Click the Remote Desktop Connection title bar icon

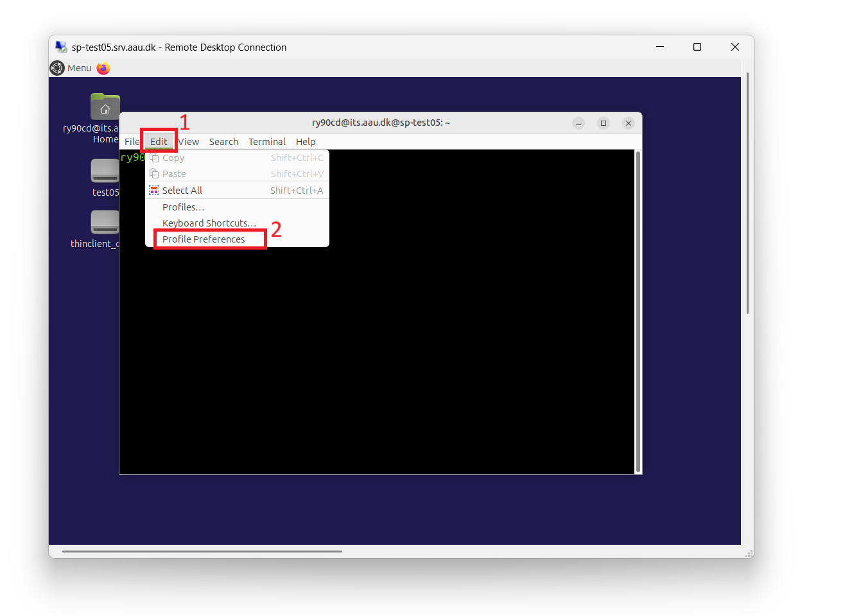(x=61, y=47)
